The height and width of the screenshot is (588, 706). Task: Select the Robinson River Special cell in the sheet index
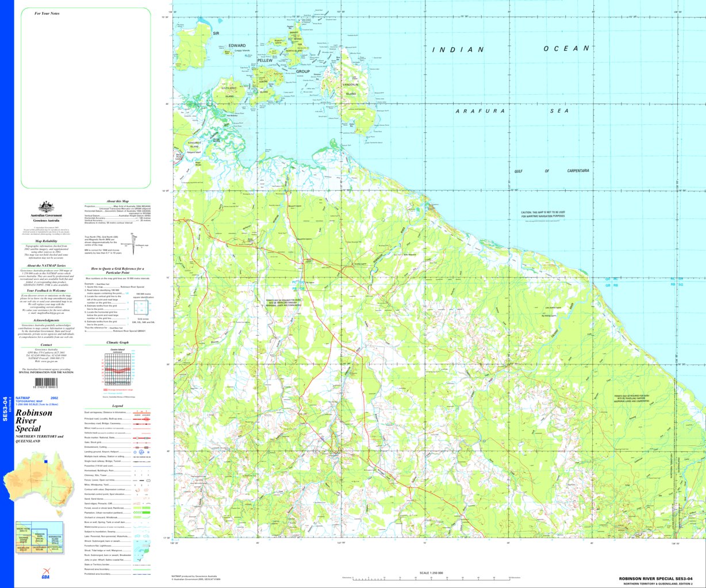38,536
